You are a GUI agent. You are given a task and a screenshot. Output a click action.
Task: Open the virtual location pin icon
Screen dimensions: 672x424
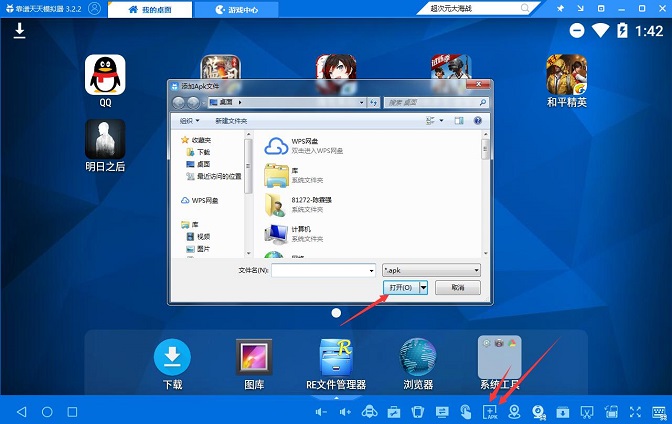(514, 412)
